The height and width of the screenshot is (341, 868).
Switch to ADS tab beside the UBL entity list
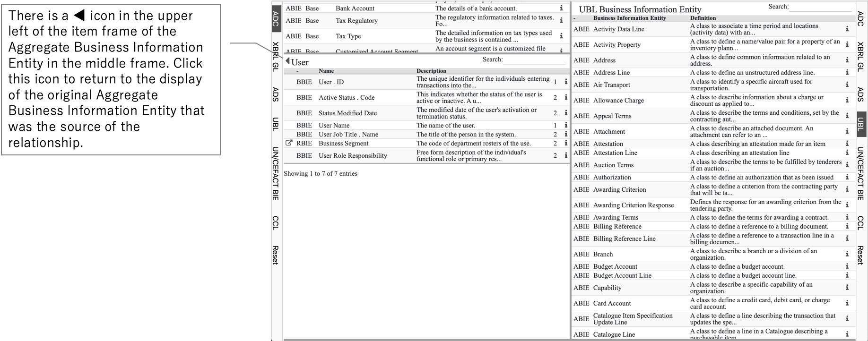[860, 94]
